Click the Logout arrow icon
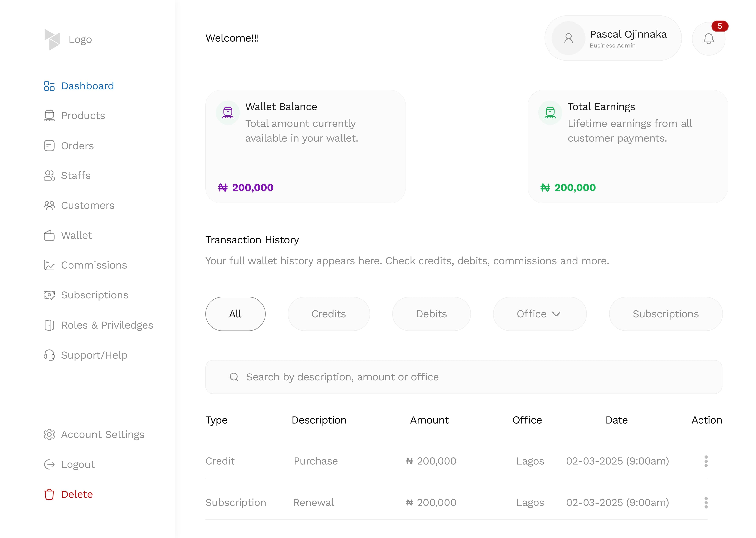The image size is (756, 538). (49, 465)
